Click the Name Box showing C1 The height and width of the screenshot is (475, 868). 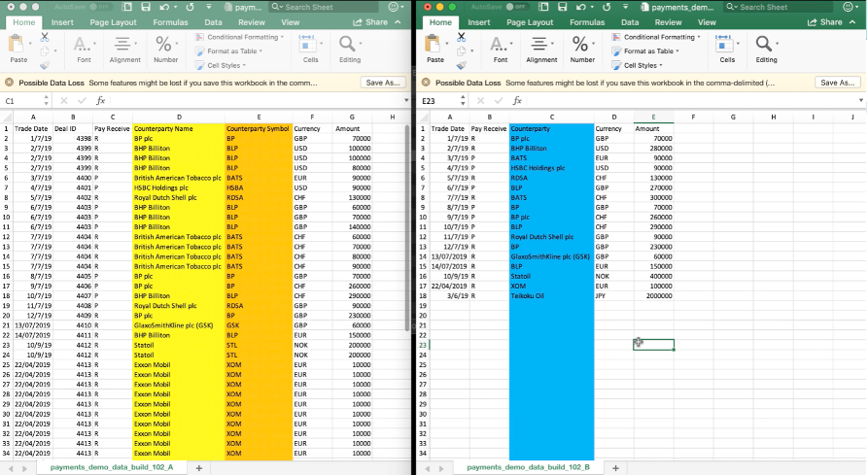pyautogui.click(x=22, y=101)
